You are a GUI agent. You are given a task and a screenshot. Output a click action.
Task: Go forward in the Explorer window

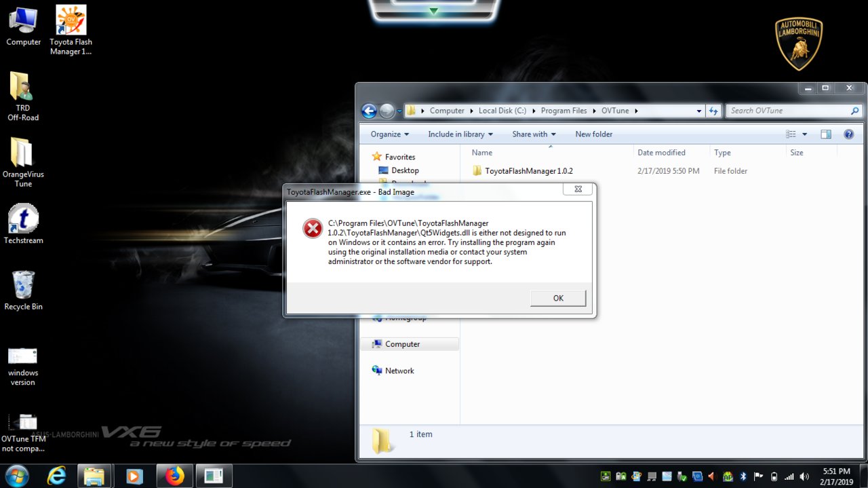(x=387, y=111)
